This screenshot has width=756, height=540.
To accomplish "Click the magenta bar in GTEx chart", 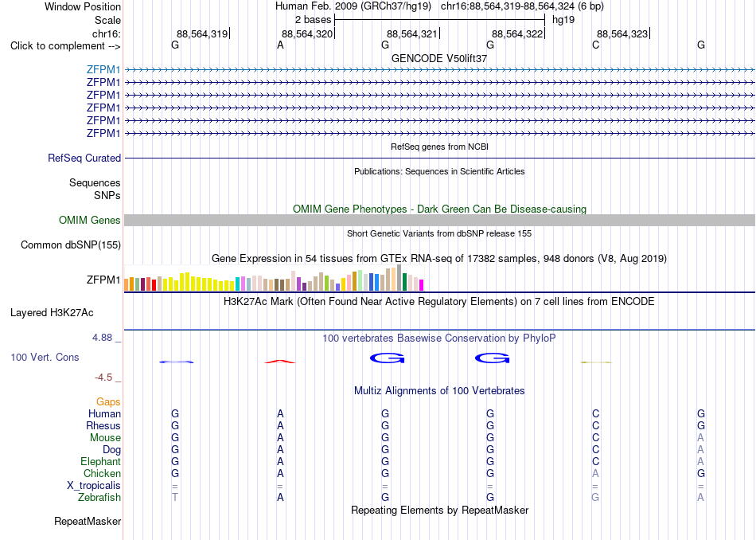I will 422,284.
